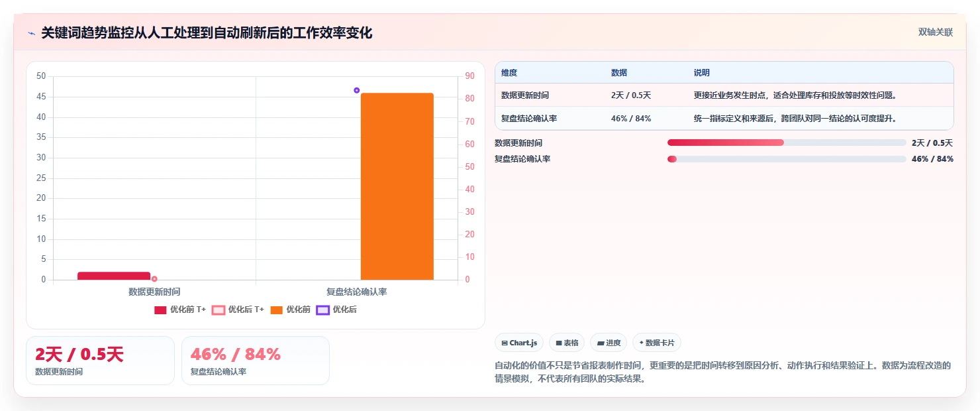Click the description starting 统一指标定义和来源后
The width and height of the screenshot is (980, 411).
click(795, 118)
